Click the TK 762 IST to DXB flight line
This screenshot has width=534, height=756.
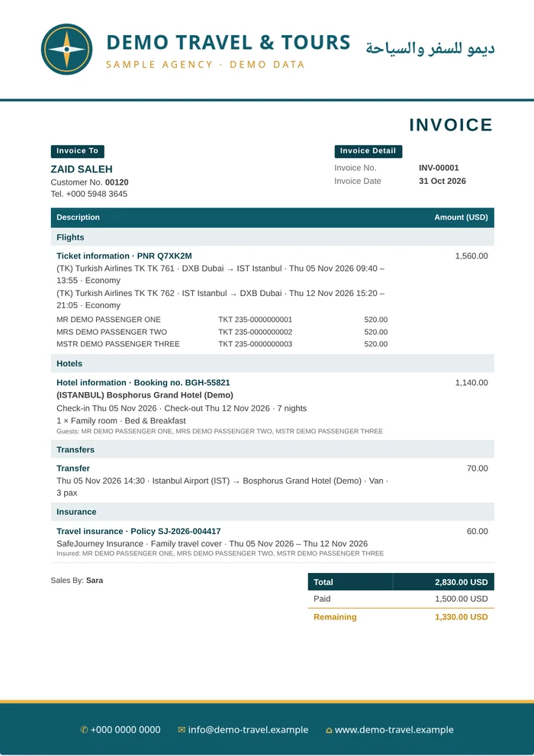pos(220,299)
